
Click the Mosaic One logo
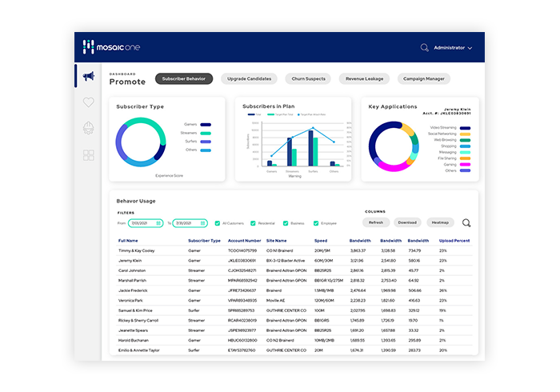[x=116, y=48]
